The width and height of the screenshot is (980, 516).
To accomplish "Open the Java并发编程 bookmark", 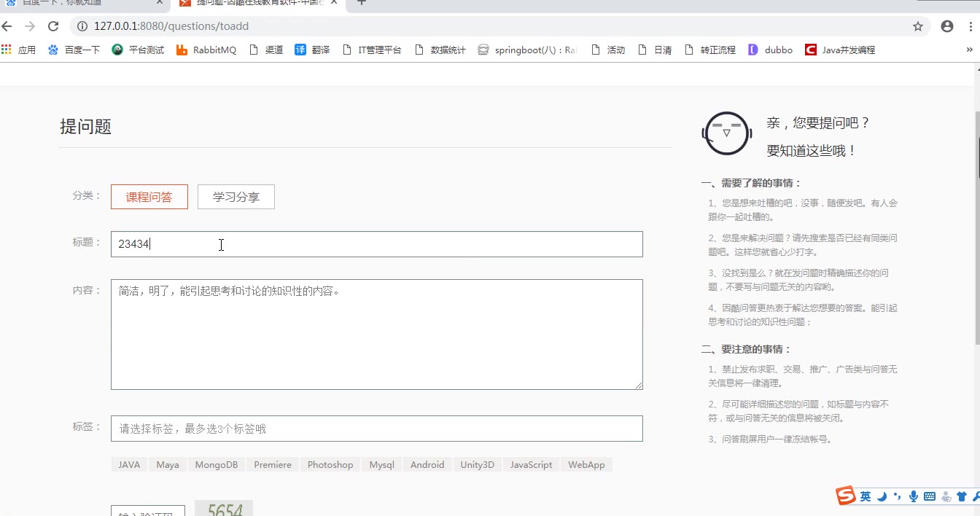I will (x=840, y=50).
